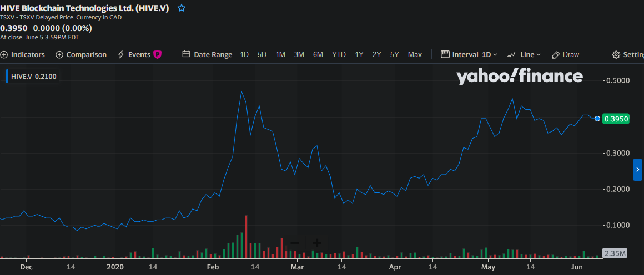This screenshot has width=644, height=275.
Task: Click the Draw pencil icon
Action: click(x=556, y=54)
